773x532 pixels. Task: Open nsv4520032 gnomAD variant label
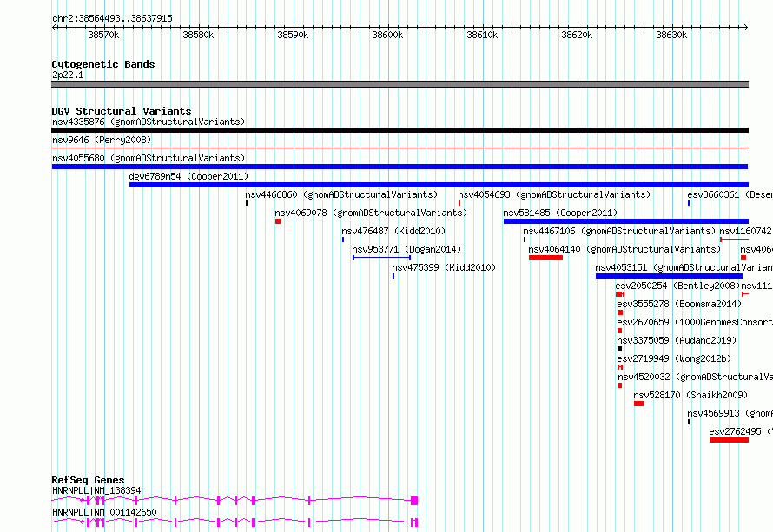click(695, 377)
